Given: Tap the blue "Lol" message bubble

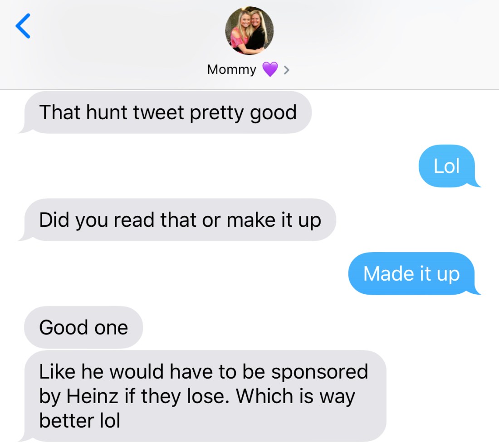Looking at the screenshot, I should (447, 166).
